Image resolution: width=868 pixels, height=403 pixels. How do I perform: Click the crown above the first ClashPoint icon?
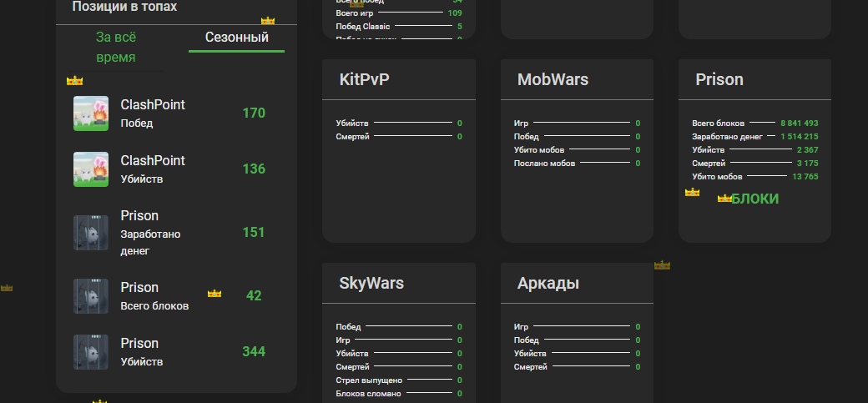75,81
